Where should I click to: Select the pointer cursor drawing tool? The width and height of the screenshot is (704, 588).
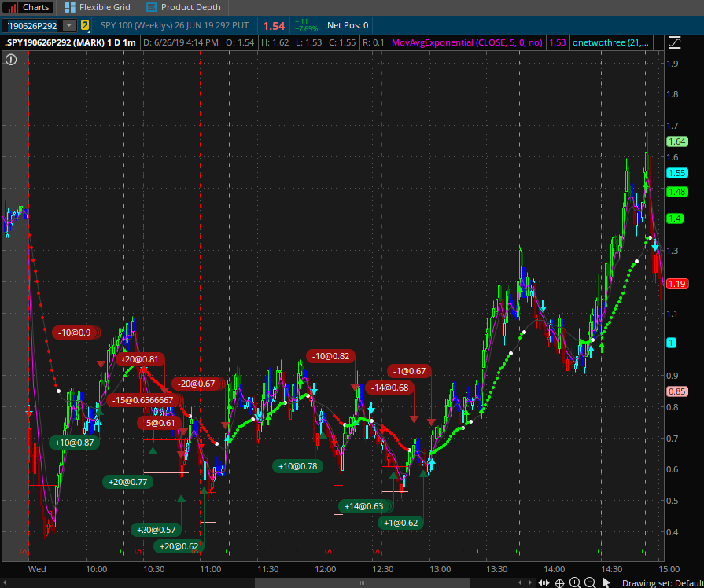[606, 582]
